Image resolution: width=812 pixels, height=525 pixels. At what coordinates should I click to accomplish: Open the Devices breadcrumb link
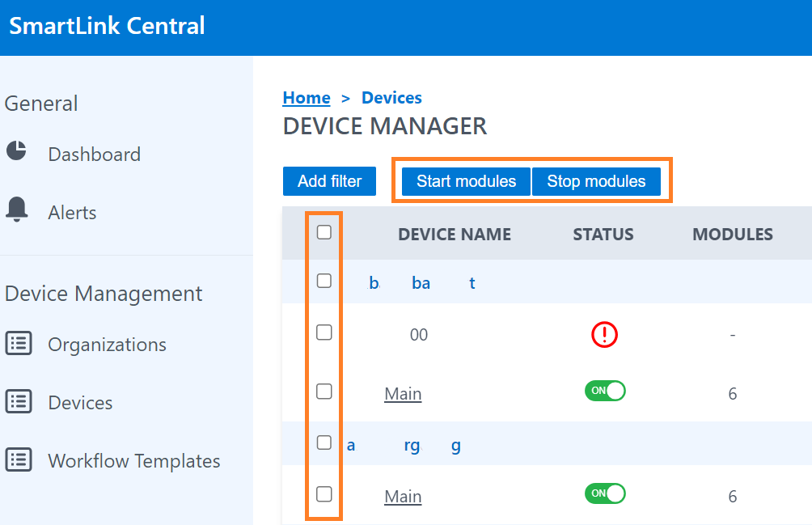pyautogui.click(x=391, y=98)
